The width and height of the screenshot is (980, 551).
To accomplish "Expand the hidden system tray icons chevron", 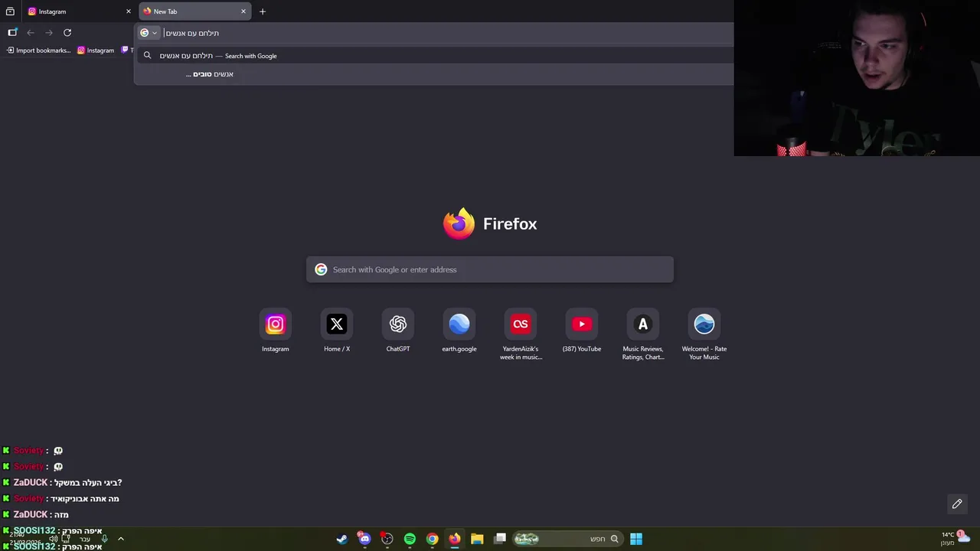I will click(120, 539).
